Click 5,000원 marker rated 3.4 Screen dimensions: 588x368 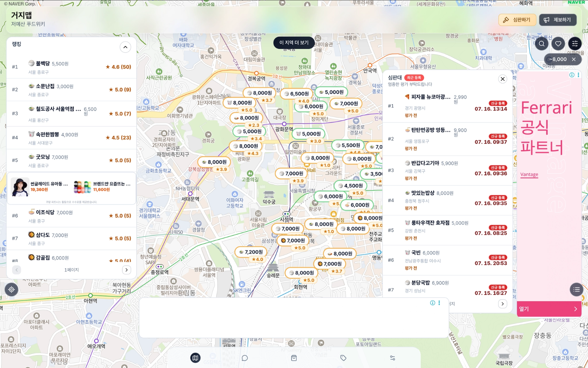249,131
